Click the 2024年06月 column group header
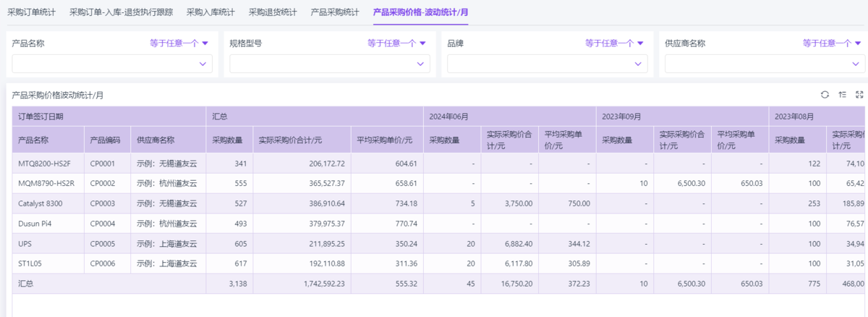 pyautogui.click(x=449, y=117)
